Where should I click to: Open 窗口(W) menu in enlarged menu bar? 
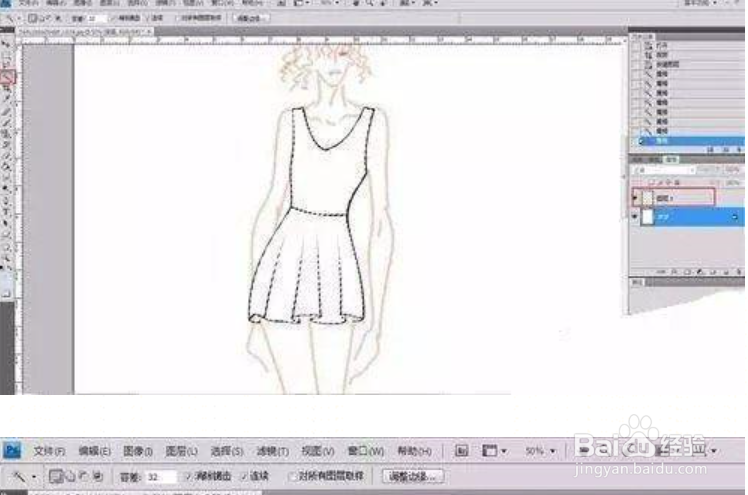[366, 451]
